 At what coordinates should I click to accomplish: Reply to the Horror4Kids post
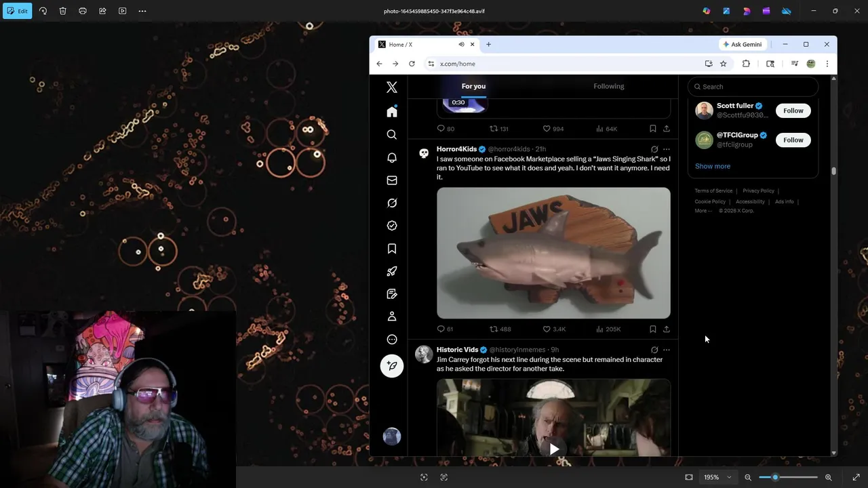pos(445,329)
